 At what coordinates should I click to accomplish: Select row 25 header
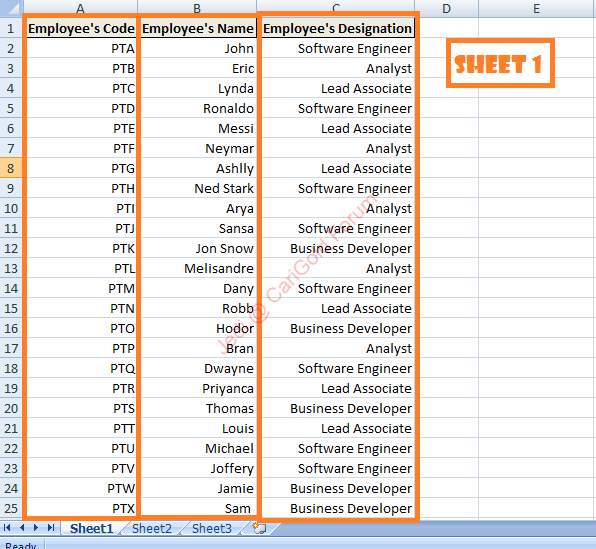(x=11, y=508)
